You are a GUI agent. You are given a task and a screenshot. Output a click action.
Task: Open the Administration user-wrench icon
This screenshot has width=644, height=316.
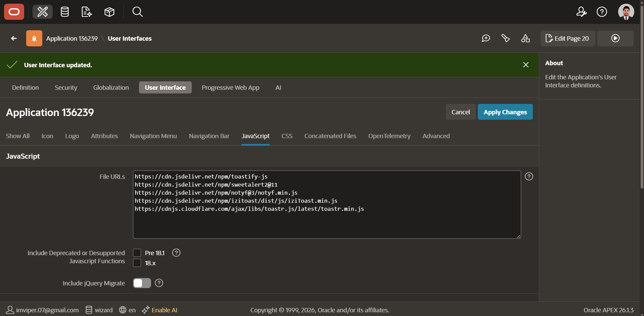click(581, 12)
